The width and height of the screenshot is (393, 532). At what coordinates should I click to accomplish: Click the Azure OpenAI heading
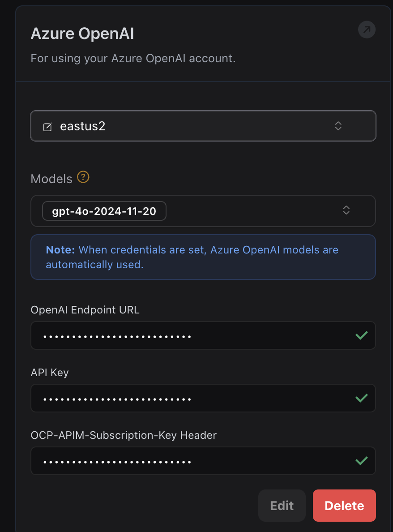[x=82, y=33]
